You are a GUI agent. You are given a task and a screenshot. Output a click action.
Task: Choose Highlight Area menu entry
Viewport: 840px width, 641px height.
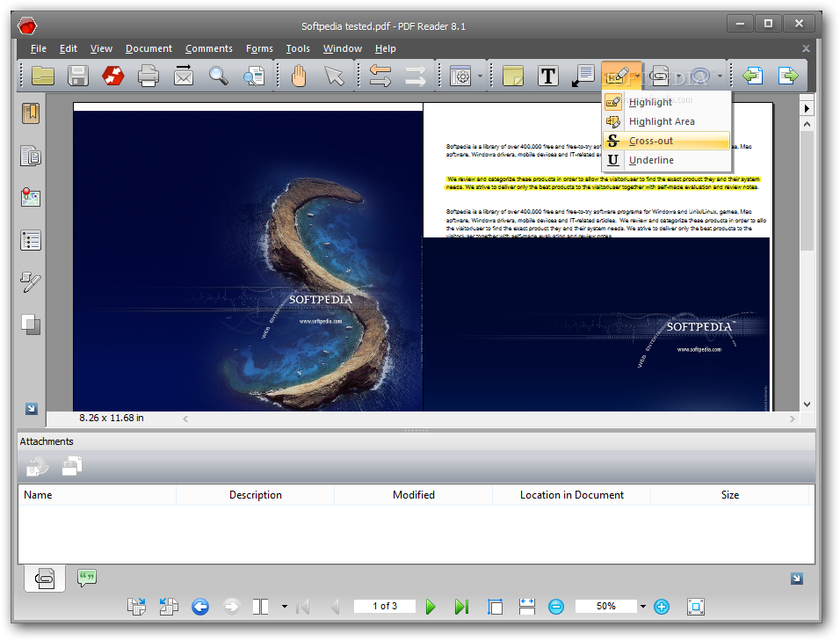666,121
